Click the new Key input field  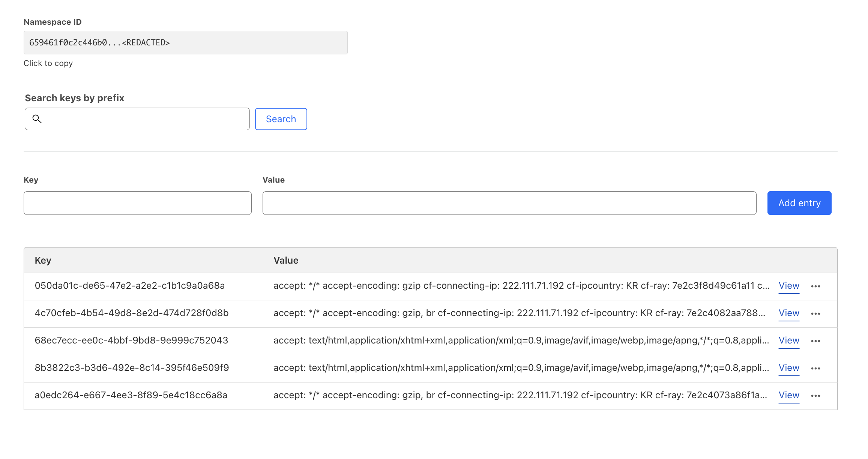(137, 203)
